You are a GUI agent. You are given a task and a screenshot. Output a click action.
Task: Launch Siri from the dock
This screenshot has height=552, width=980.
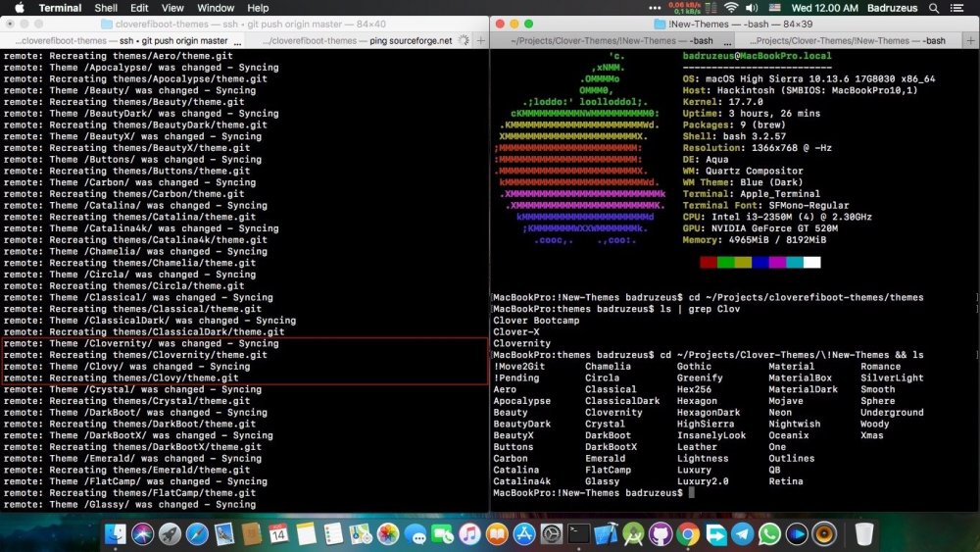click(142, 534)
